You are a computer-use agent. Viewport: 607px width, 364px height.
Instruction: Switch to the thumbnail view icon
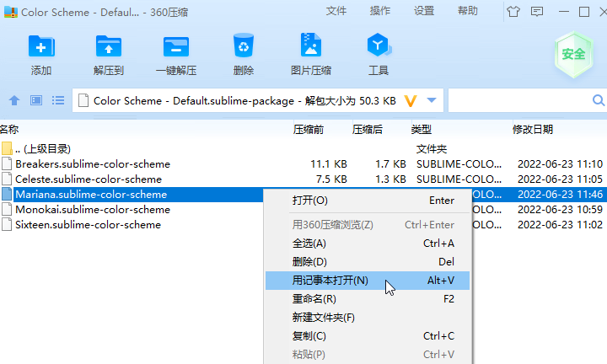tap(36, 100)
